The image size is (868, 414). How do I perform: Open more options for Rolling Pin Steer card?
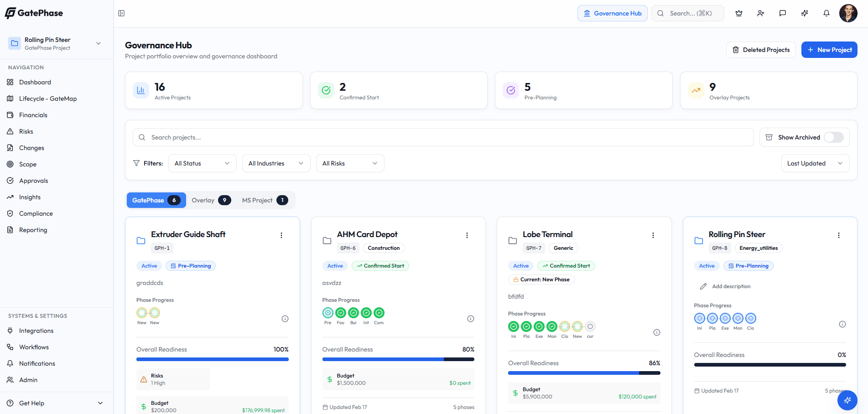click(839, 235)
